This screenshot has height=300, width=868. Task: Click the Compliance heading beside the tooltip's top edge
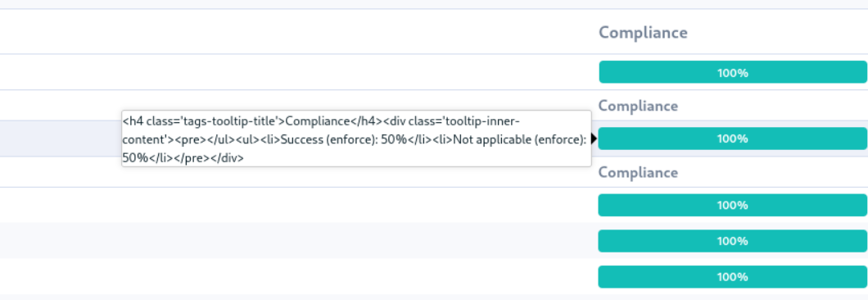click(638, 106)
